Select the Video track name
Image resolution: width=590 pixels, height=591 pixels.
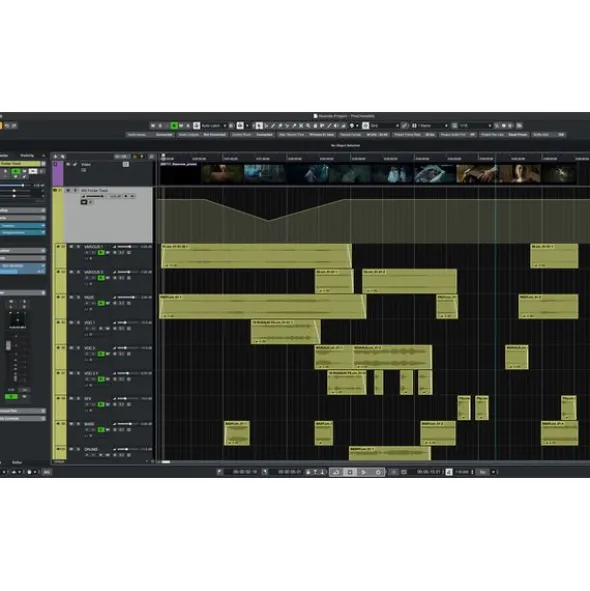[86, 165]
